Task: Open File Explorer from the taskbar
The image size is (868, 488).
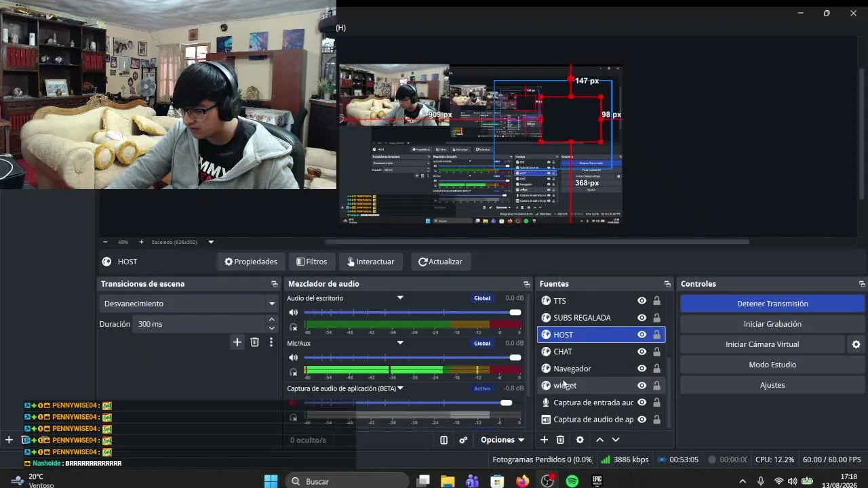Action: click(448, 481)
